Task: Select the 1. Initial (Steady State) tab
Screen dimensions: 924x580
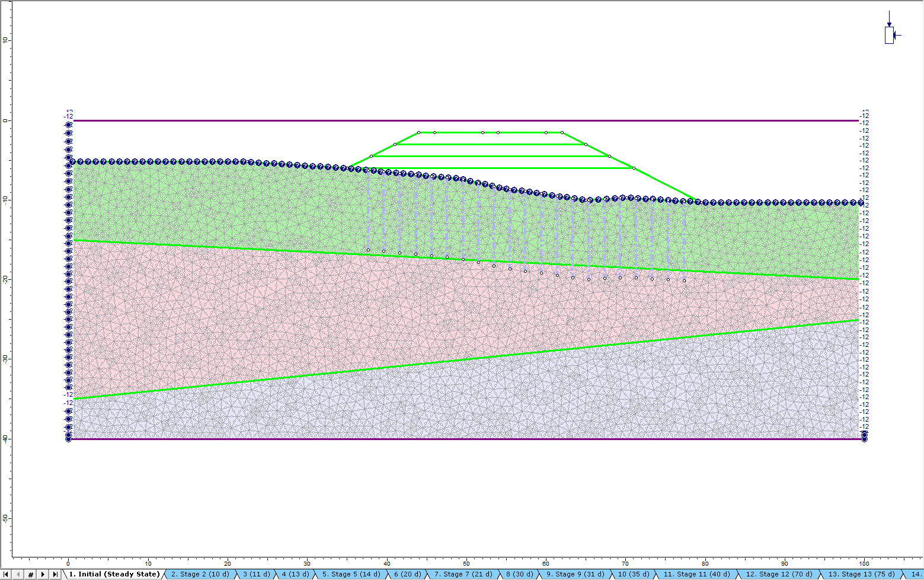Action: (114, 574)
